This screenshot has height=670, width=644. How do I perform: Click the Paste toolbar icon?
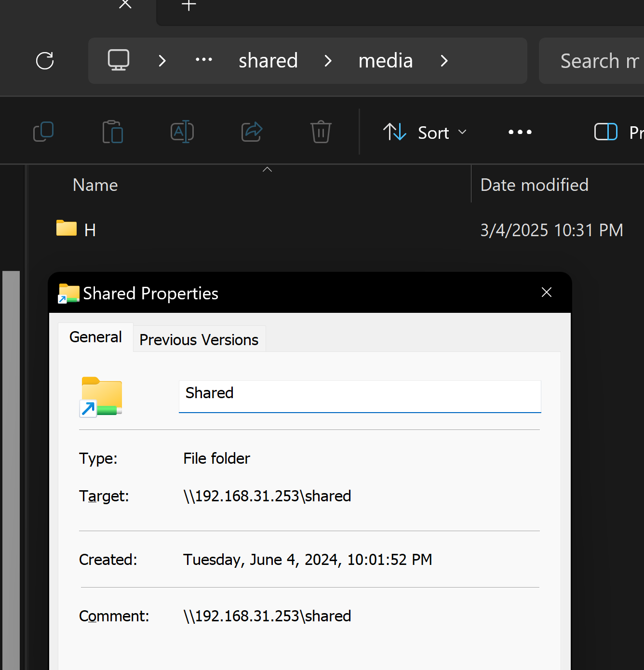point(113,132)
